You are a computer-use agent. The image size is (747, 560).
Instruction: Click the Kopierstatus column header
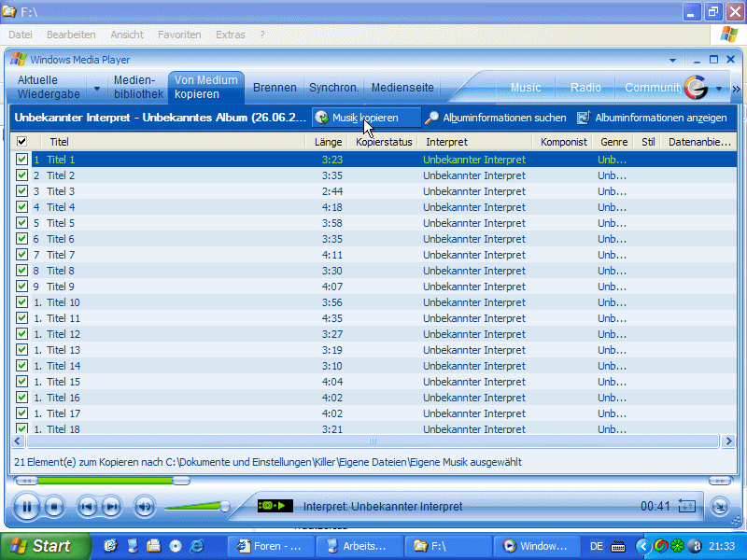pyautogui.click(x=383, y=142)
